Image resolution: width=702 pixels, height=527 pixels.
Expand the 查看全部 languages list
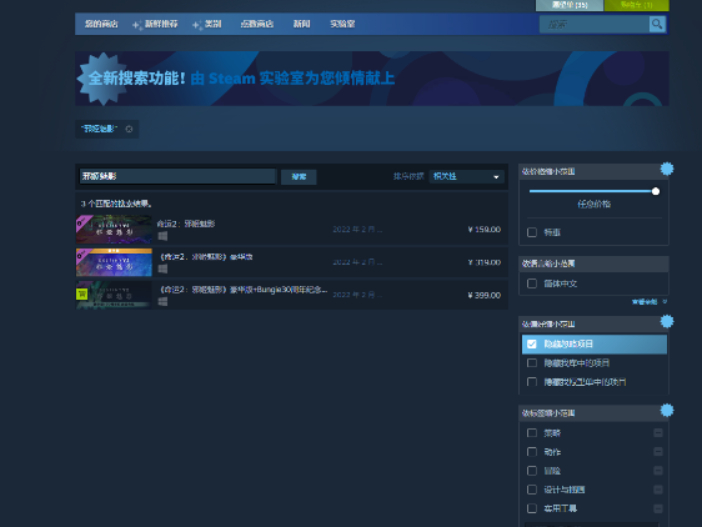[649, 302]
